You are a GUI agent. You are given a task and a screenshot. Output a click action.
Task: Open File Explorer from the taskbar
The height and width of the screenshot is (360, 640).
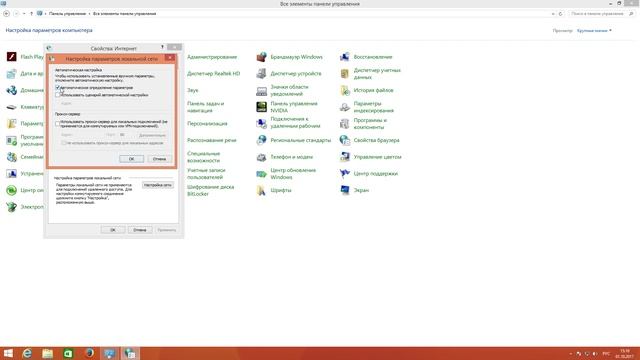coord(48,353)
